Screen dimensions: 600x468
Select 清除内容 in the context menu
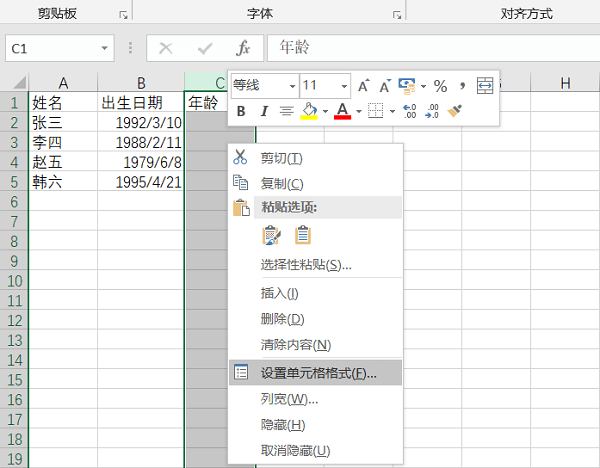(x=295, y=345)
